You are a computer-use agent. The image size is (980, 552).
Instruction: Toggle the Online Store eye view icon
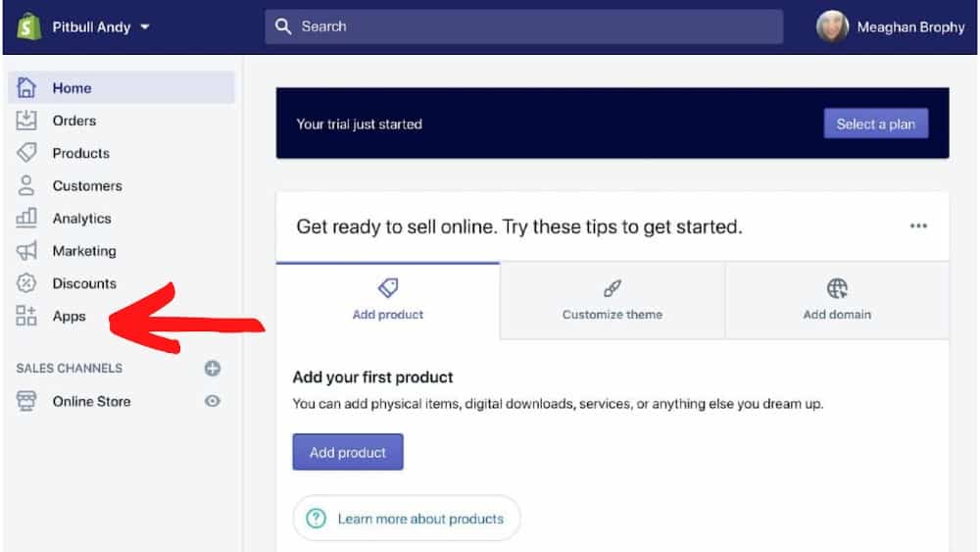pos(213,401)
